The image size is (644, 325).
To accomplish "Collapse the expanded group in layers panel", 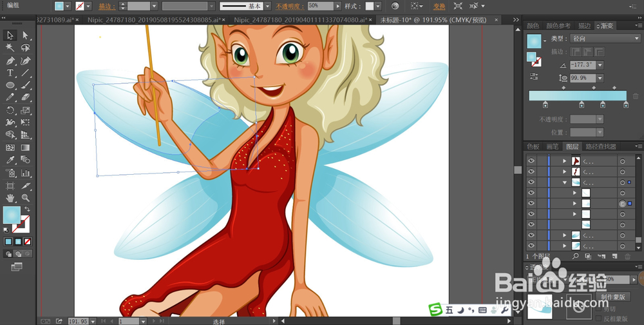I will (x=565, y=182).
